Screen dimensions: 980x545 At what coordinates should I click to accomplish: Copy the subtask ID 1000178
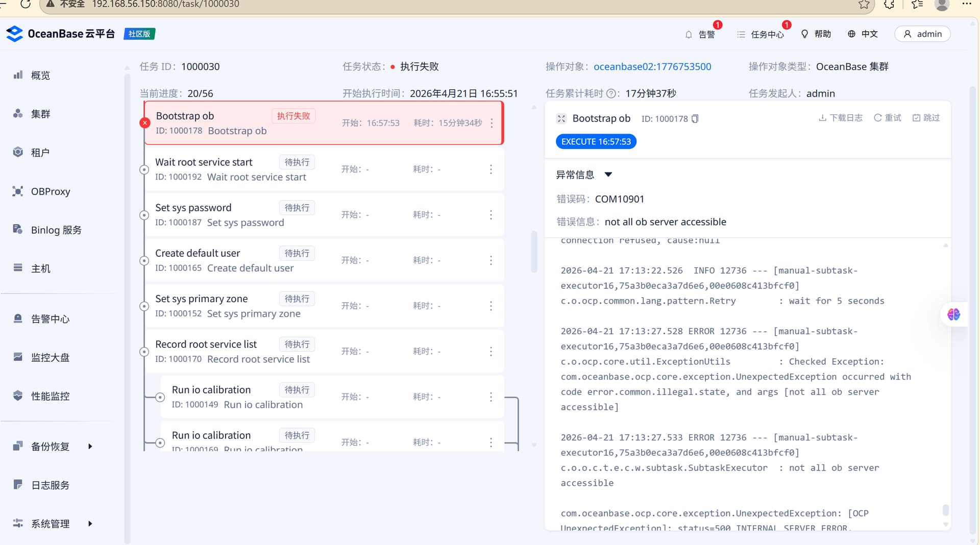695,119
